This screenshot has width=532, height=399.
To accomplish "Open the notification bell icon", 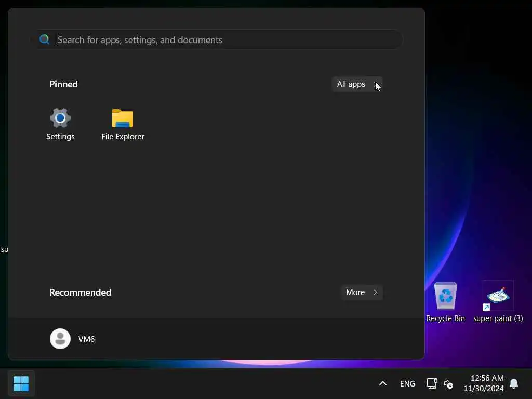I will 514,384.
